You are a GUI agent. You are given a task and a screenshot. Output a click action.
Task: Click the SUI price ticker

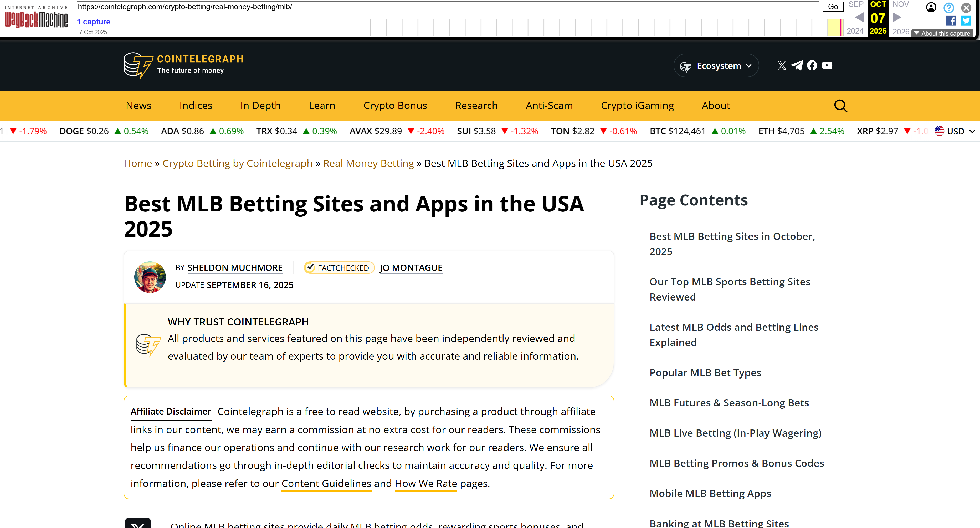coord(497,131)
